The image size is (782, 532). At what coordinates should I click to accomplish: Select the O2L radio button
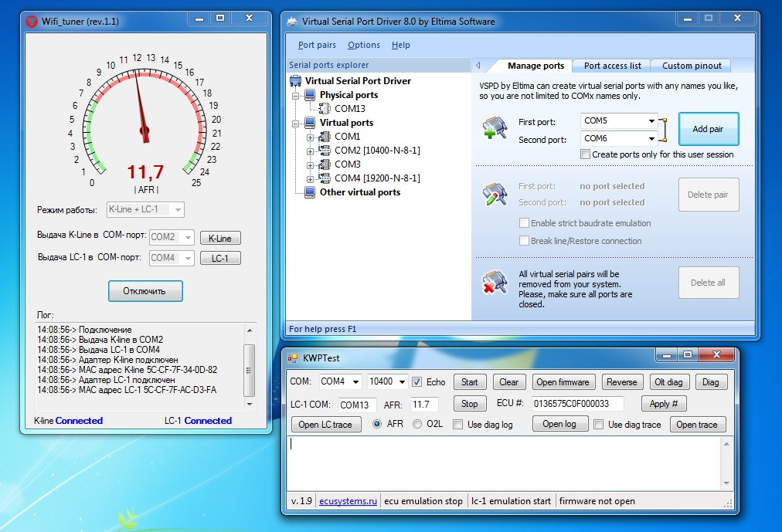coord(417,424)
